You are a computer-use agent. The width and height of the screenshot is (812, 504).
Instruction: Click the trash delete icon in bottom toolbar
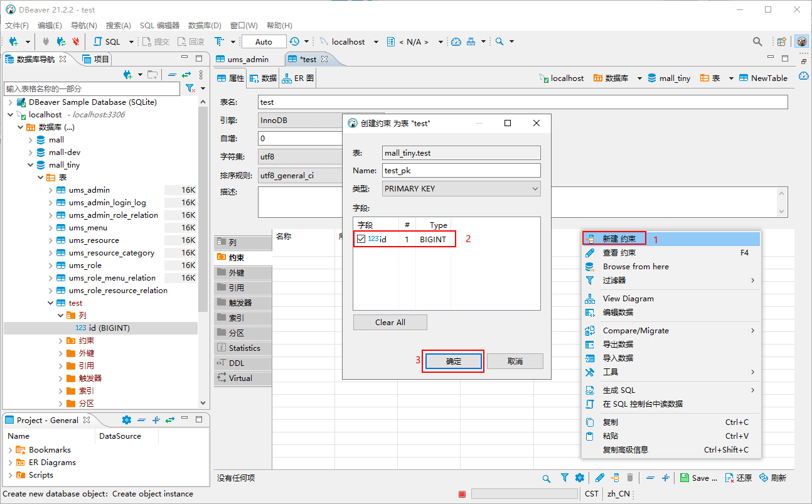630,478
